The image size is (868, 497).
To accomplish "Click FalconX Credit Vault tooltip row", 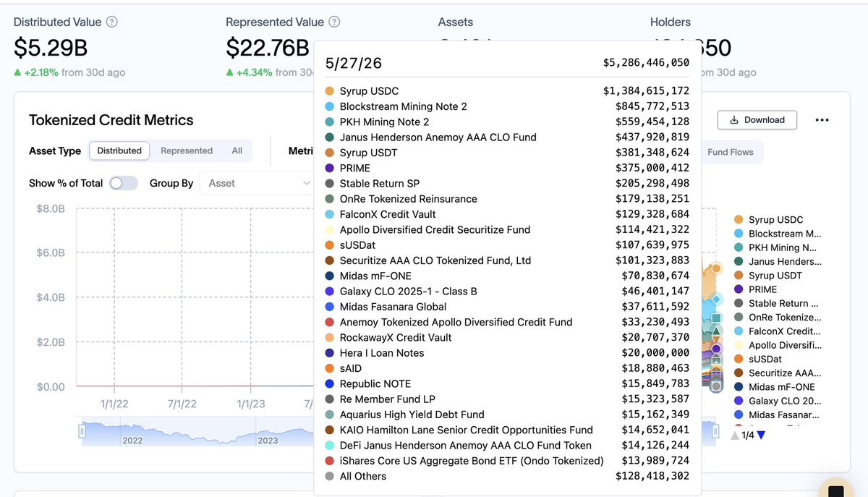I will pos(507,214).
